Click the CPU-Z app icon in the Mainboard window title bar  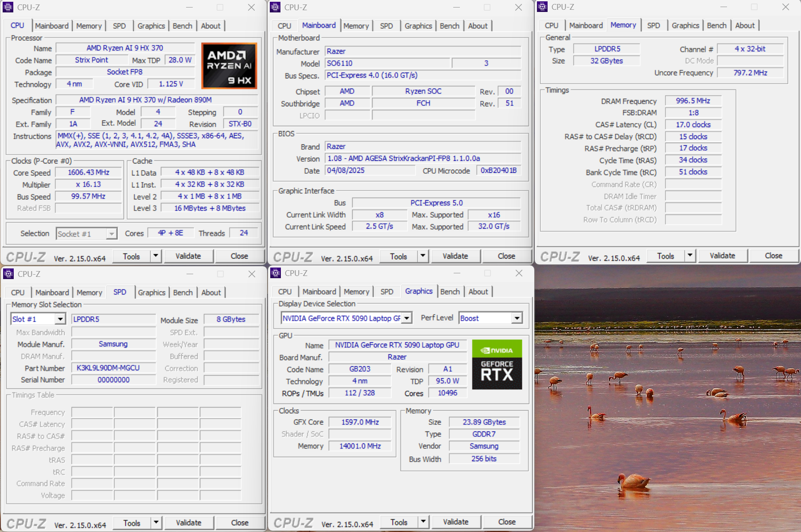275,7
